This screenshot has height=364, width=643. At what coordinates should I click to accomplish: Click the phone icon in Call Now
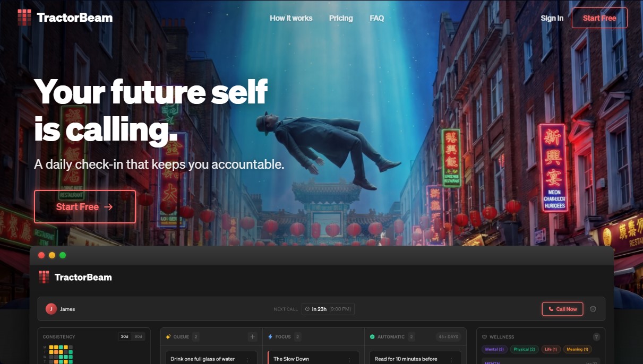point(551,309)
